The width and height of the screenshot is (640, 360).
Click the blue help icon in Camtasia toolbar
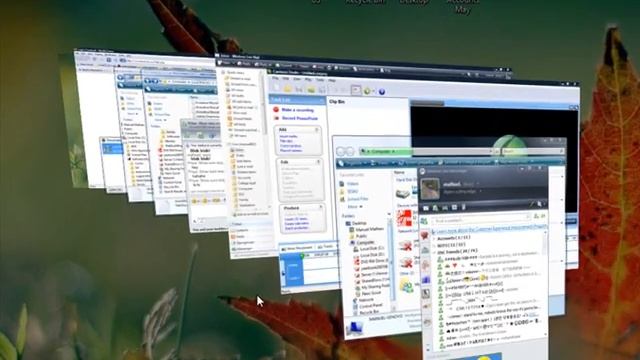tap(382, 91)
